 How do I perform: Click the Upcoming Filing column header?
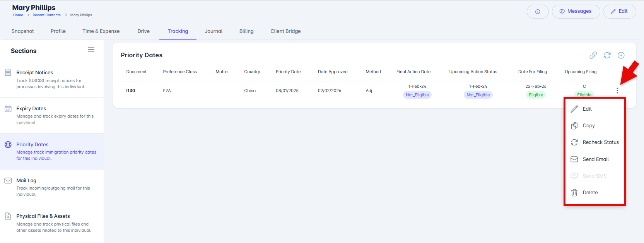click(x=581, y=72)
